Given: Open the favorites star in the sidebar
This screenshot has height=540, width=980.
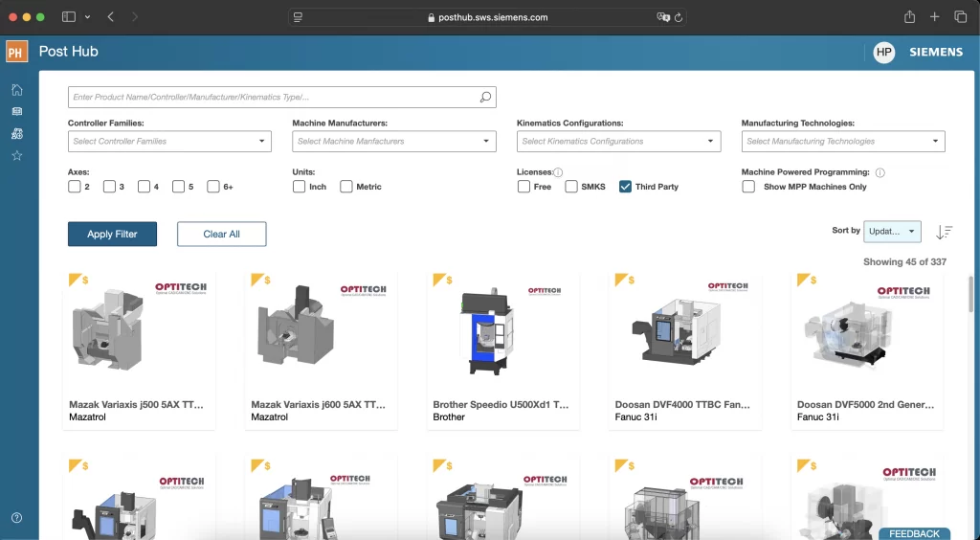Looking at the screenshot, I should 17,156.
